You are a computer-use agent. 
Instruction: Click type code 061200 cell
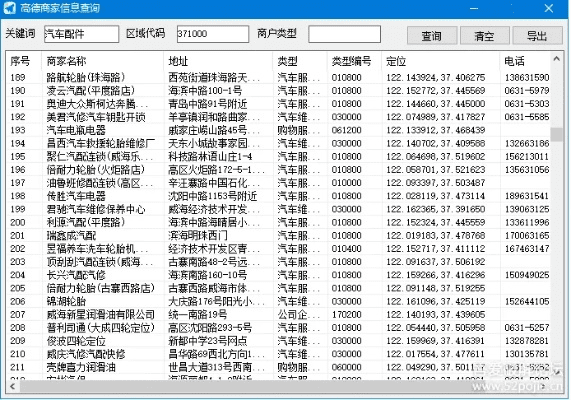346,130
